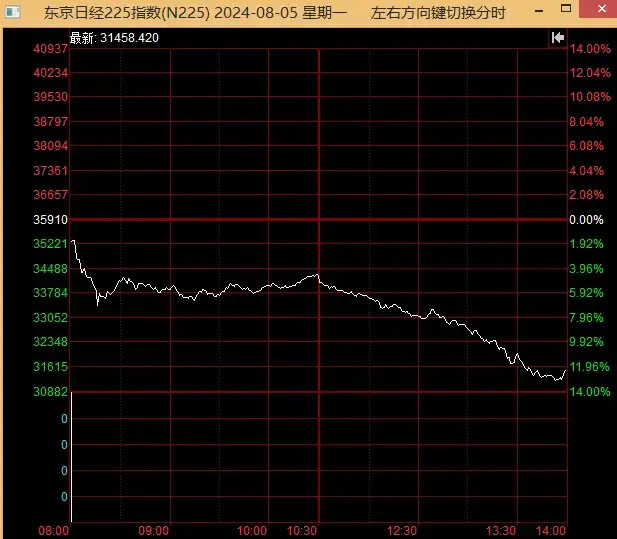Click the opening volume bar
The image size is (617, 539).
72,457
